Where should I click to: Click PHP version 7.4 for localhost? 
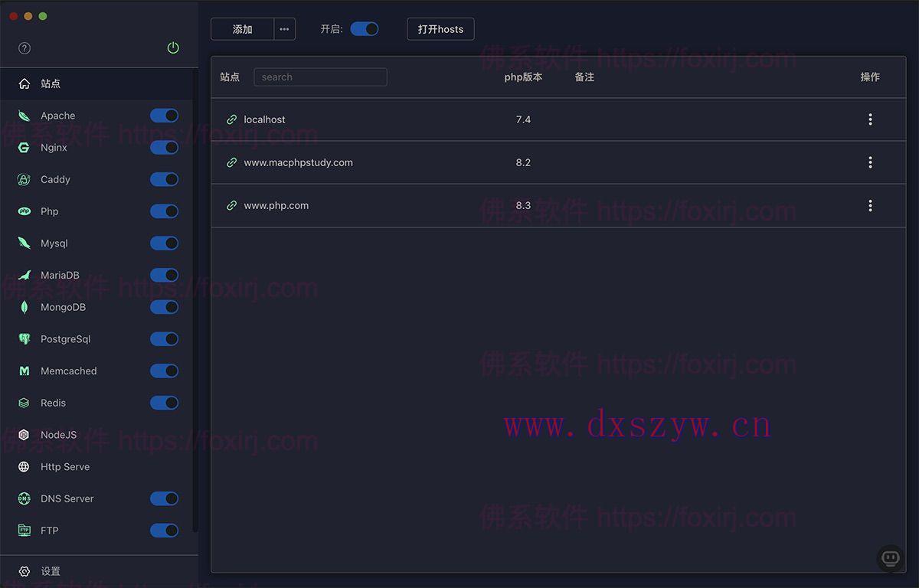click(523, 119)
